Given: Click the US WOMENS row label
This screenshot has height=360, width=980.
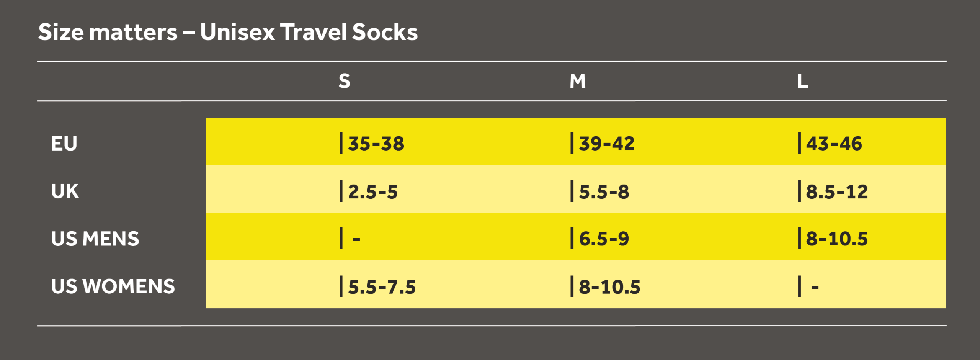Looking at the screenshot, I should pos(113,286).
